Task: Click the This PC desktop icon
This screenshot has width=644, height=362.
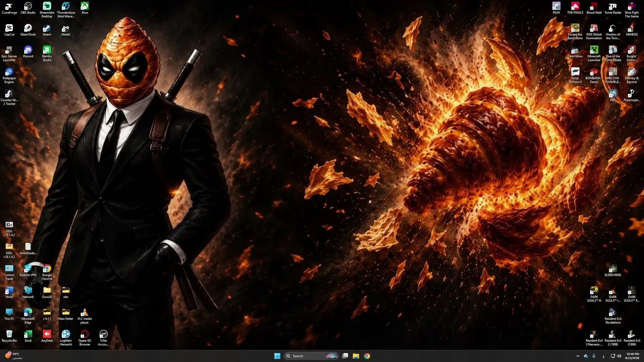Action: tap(9, 315)
